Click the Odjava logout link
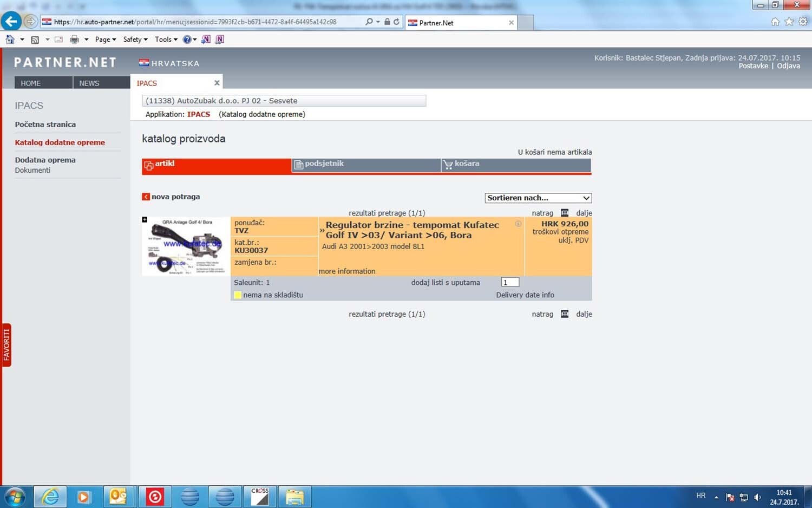The width and height of the screenshot is (812, 508). [x=788, y=66]
